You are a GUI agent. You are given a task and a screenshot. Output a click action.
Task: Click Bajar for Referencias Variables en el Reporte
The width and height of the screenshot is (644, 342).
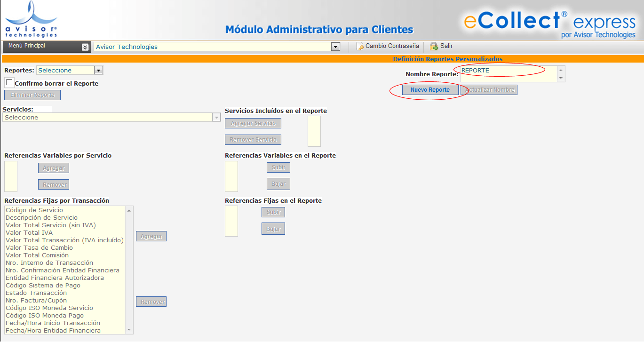278,184
